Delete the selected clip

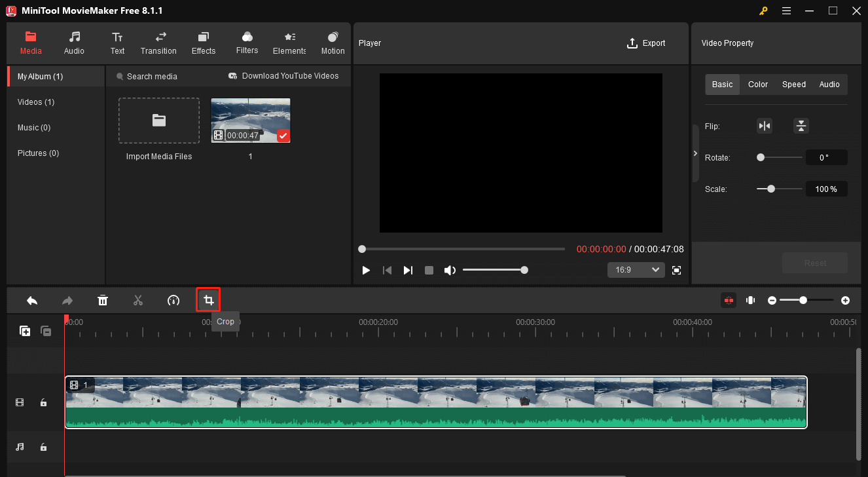click(103, 300)
